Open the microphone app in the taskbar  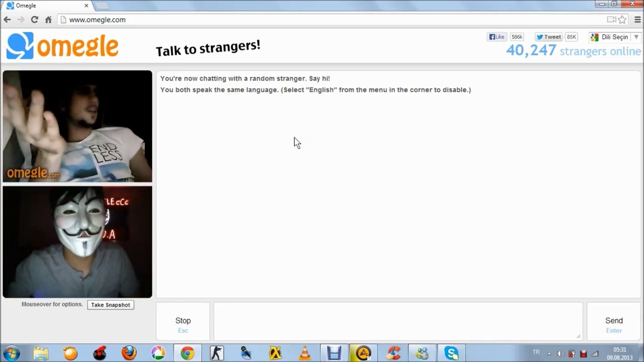(246, 353)
